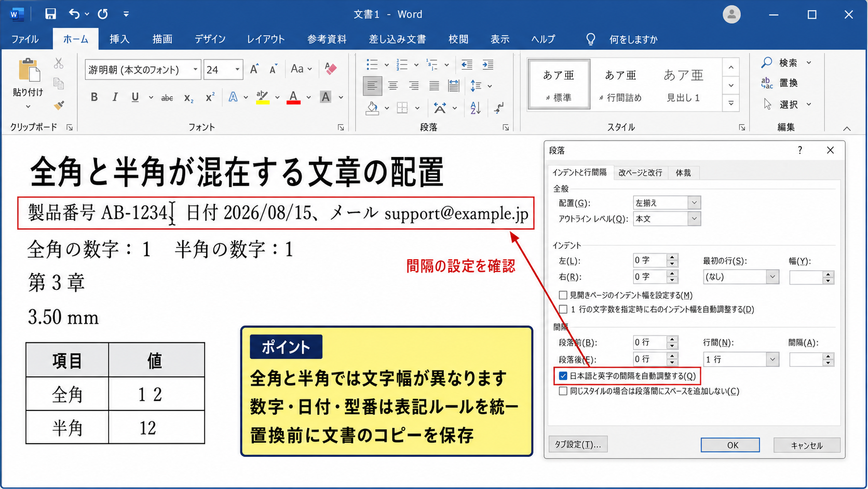Open the 最初の行 dropdown (なし)
The image size is (868, 489).
tap(772, 277)
